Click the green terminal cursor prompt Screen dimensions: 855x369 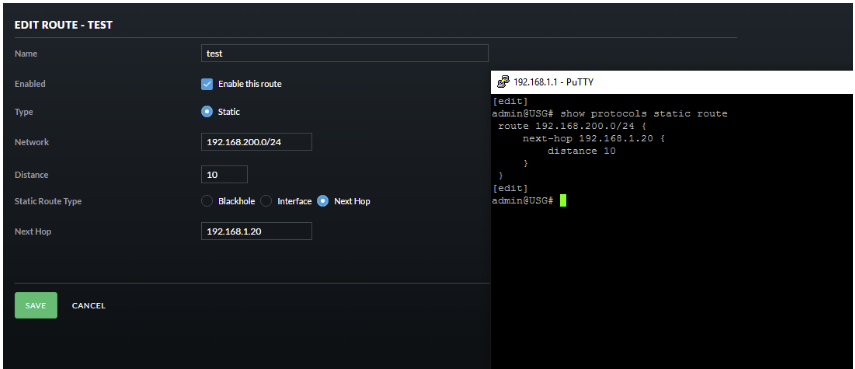point(563,201)
